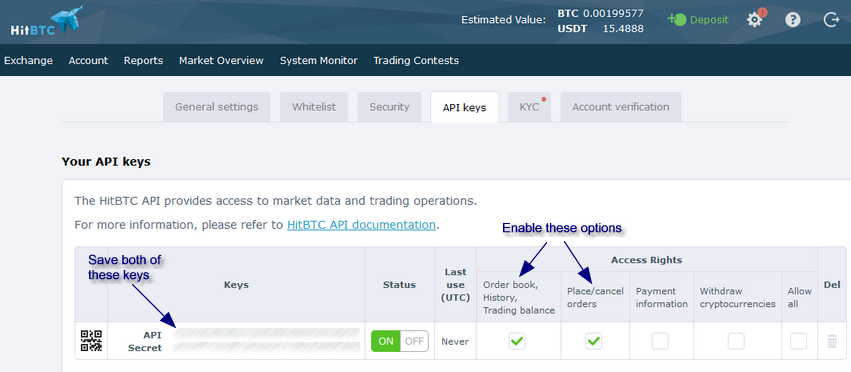Click the logout icon
Screen dimensions: 851x372
831,20
